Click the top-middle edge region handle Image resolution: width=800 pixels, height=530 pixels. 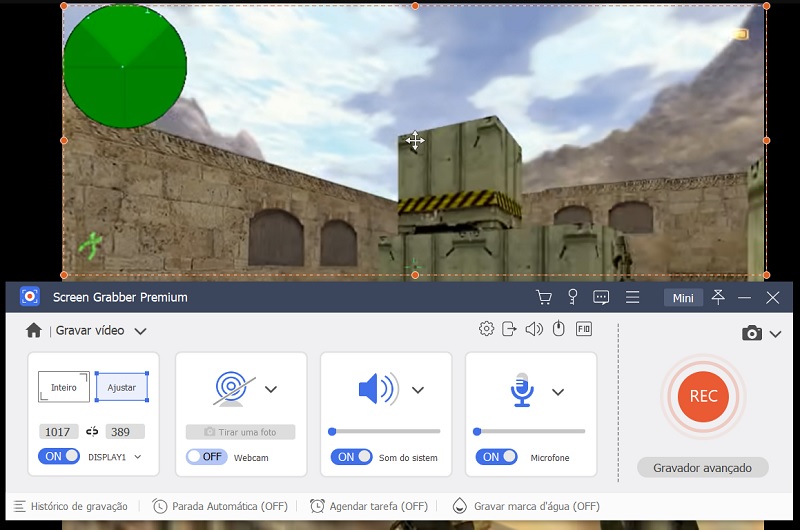coord(415,6)
